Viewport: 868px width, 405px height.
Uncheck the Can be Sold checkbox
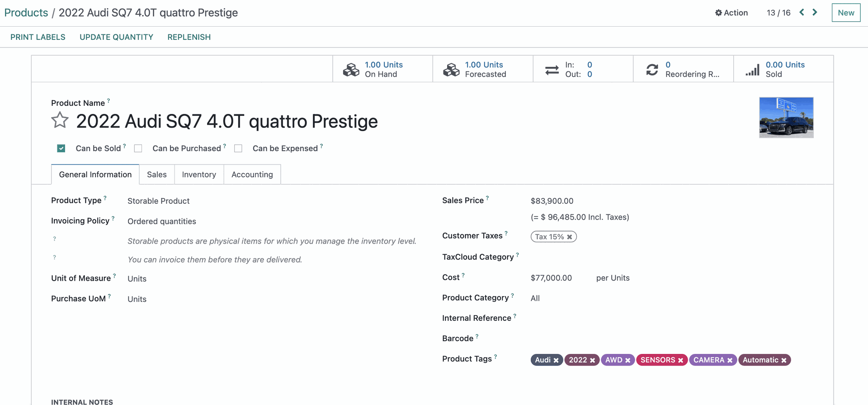tap(61, 148)
